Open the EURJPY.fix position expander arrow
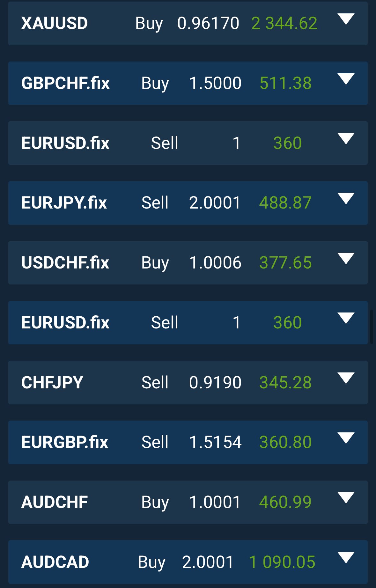Image resolution: width=376 pixels, height=588 pixels. tap(346, 199)
